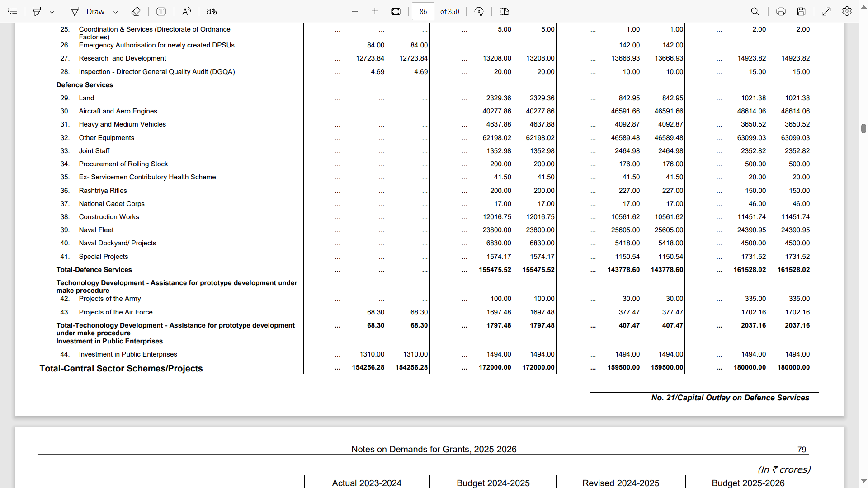868x488 pixels.
Task: Click the 'Actual 2023-2024' column header
Action: point(367,483)
